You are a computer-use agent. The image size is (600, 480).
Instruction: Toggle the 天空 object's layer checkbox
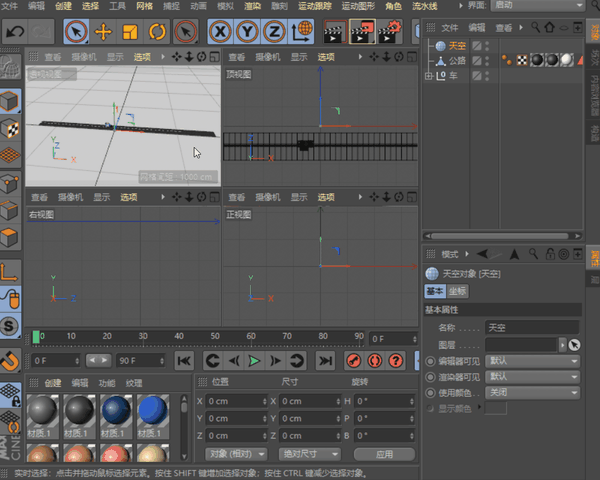click(x=477, y=46)
